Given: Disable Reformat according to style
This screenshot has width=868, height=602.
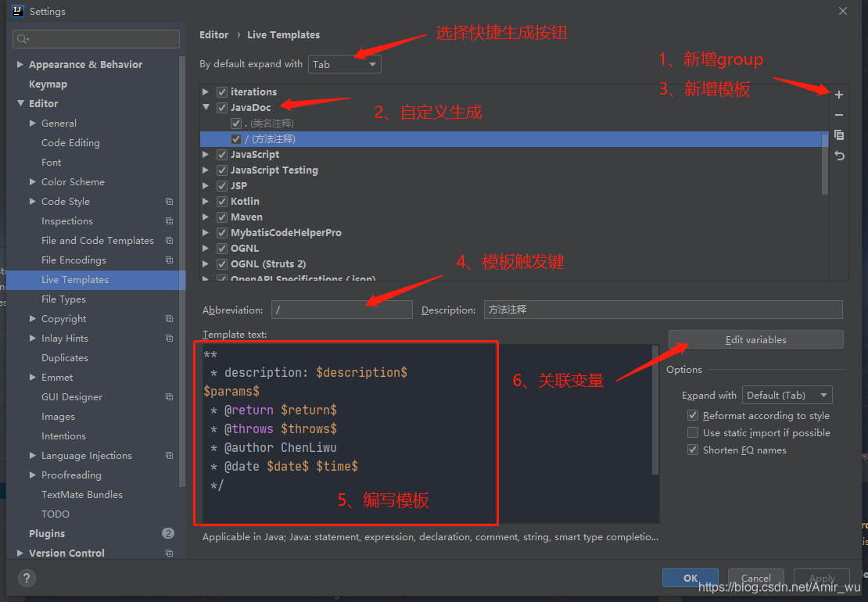Looking at the screenshot, I should pos(692,415).
